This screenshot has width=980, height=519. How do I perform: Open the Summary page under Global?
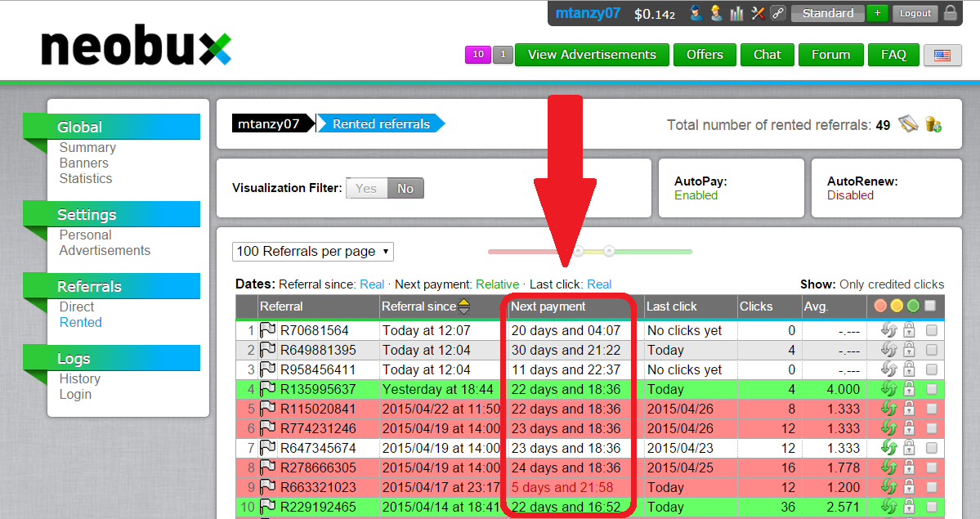tap(87, 148)
